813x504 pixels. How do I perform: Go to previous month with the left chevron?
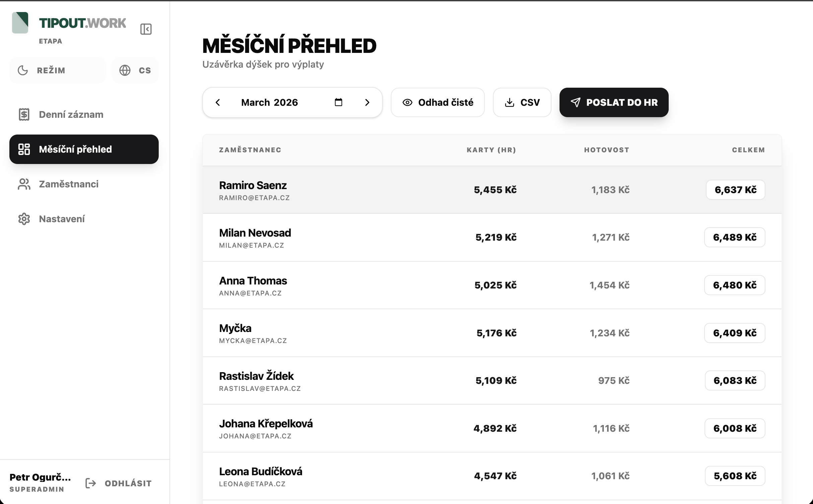(218, 102)
